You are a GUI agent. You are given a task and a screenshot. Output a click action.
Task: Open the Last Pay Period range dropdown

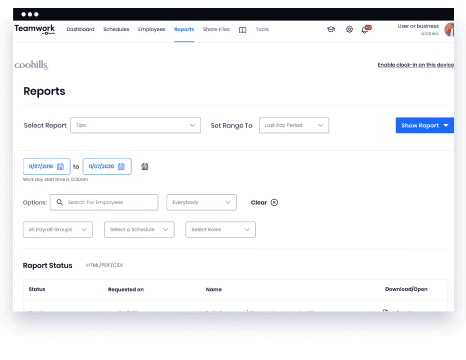294,125
